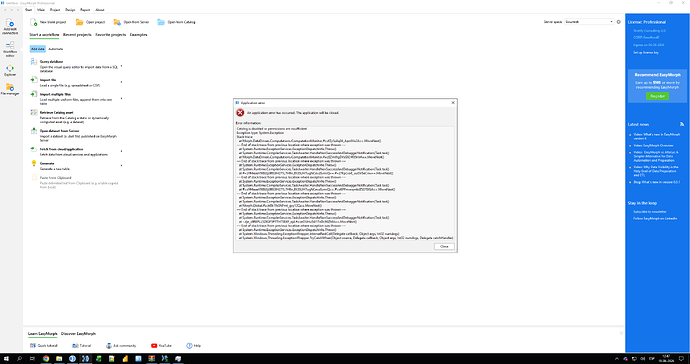
Task: Create a New blank project
Action: (x=48, y=22)
